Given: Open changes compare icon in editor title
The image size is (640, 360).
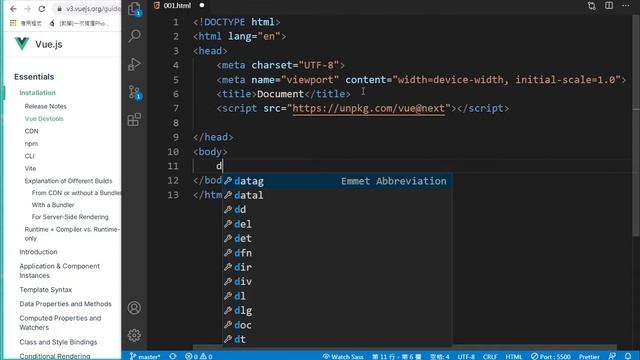Looking at the screenshot, I should coord(591,6).
